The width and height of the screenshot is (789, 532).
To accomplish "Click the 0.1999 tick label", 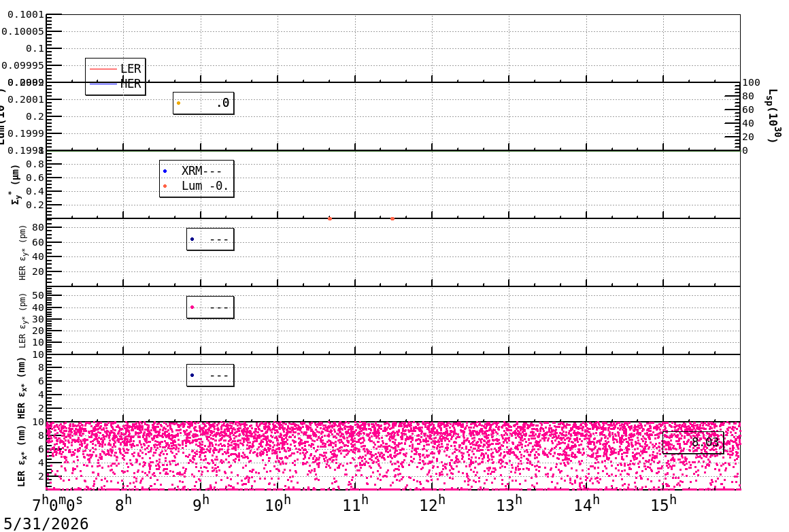I will point(25,133).
